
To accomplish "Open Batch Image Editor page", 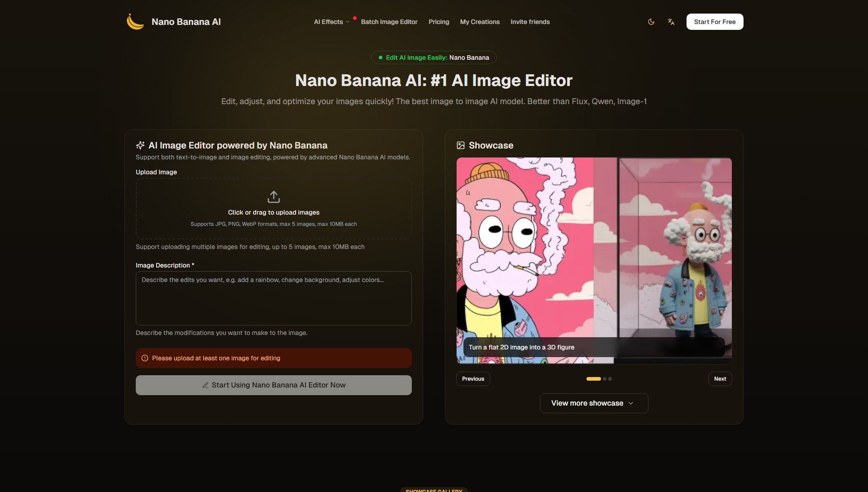I will 389,22.
